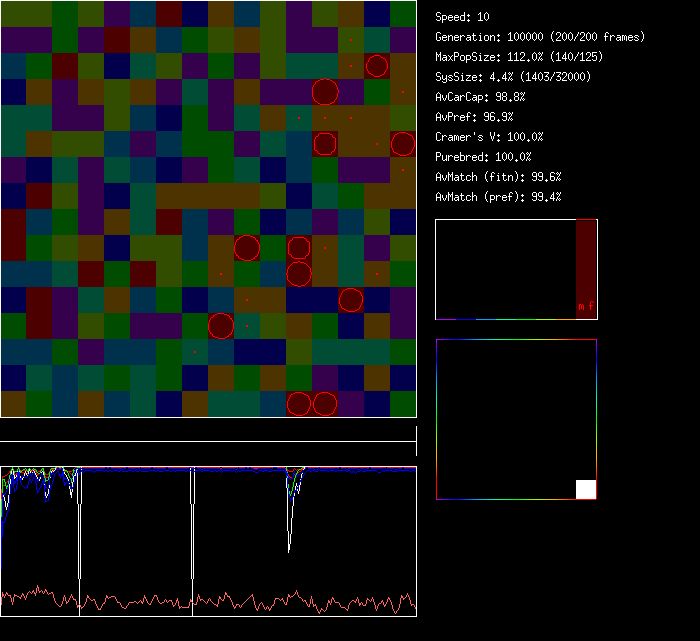Select the leftmost red circle on the grid
This screenshot has width=700, height=641.
pyautogui.click(x=221, y=326)
